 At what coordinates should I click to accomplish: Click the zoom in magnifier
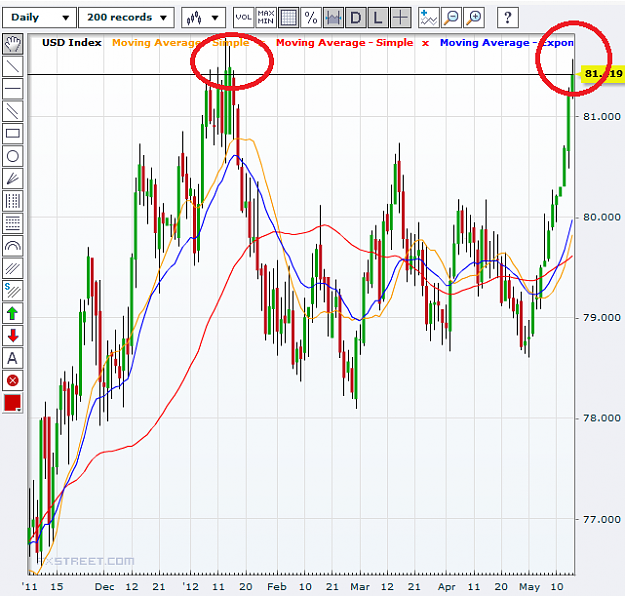point(474,18)
